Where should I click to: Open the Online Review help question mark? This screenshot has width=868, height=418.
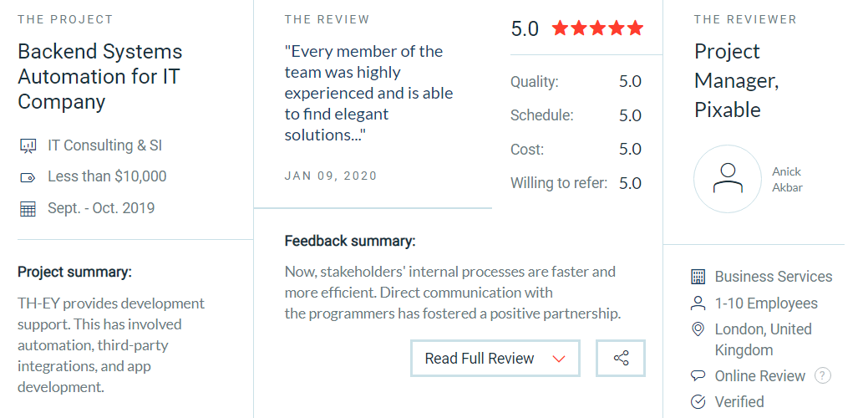(823, 375)
